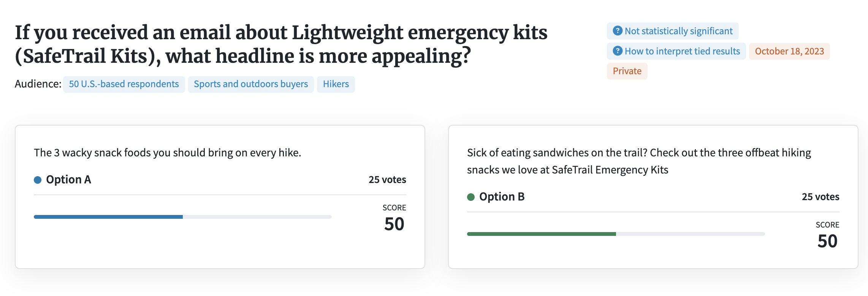Click the Hikers audience tag
Image resolution: width=868 pixels, height=296 pixels.
coord(336,84)
